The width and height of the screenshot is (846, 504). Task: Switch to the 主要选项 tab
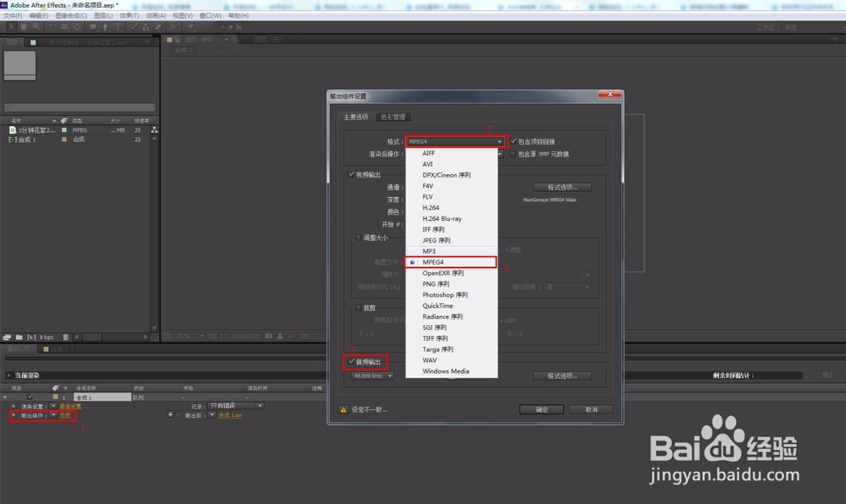coord(356,117)
